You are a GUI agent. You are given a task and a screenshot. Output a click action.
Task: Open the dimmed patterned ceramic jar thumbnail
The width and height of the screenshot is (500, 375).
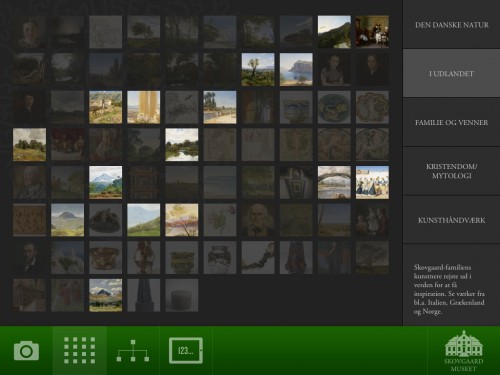point(220,258)
